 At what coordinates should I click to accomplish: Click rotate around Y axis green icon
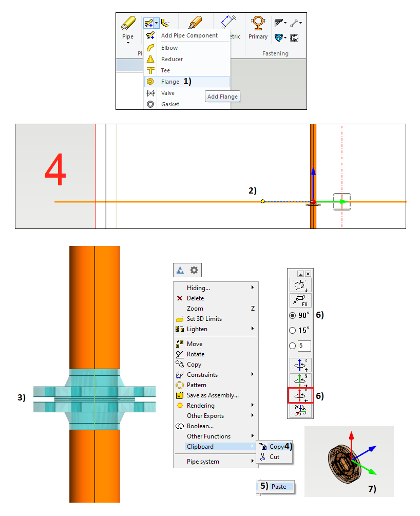coord(300,380)
